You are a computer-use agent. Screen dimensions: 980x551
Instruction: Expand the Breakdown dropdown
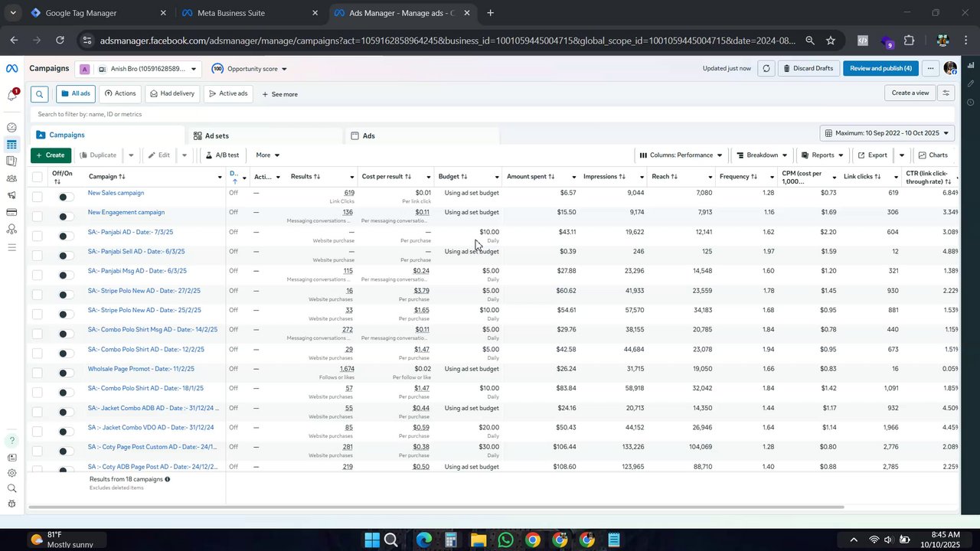coord(762,155)
